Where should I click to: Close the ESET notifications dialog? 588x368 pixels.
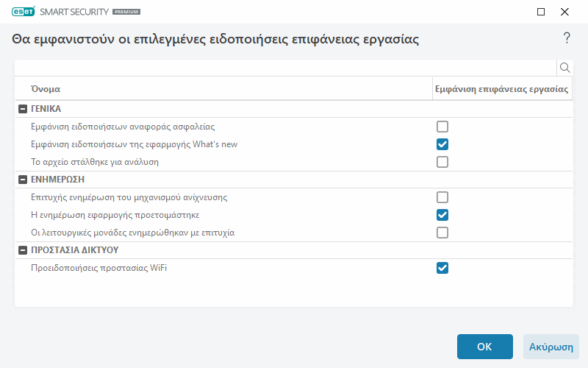click(564, 12)
